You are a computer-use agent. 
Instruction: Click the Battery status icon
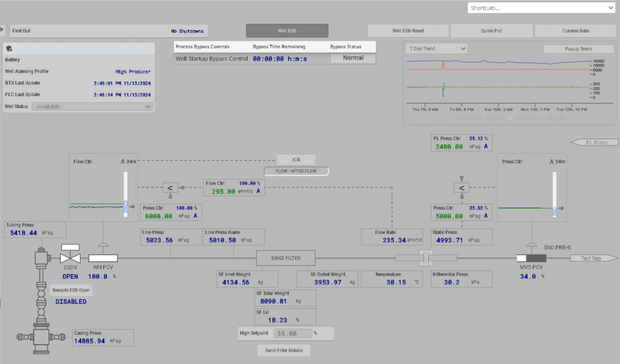click(x=8, y=48)
